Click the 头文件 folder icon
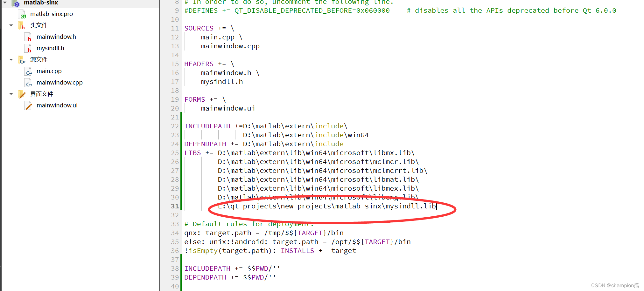Image resolution: width=644 pixels, height=291 pixels. [21, 25]
